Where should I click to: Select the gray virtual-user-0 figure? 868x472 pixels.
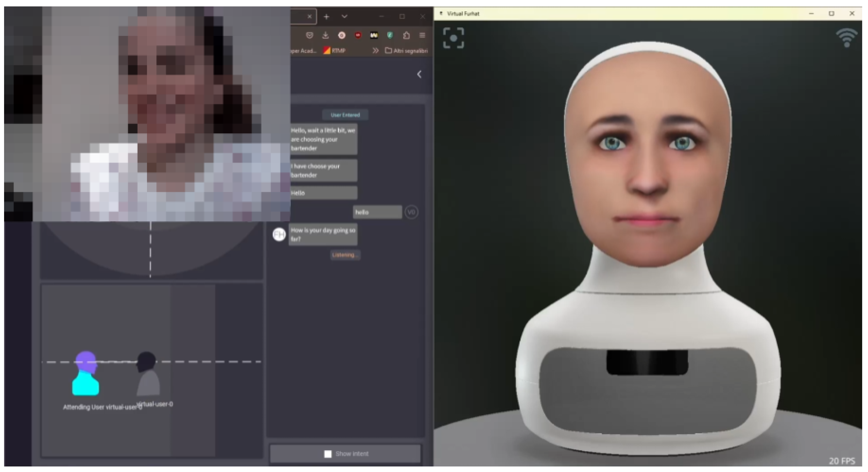(x=148, y=374)
